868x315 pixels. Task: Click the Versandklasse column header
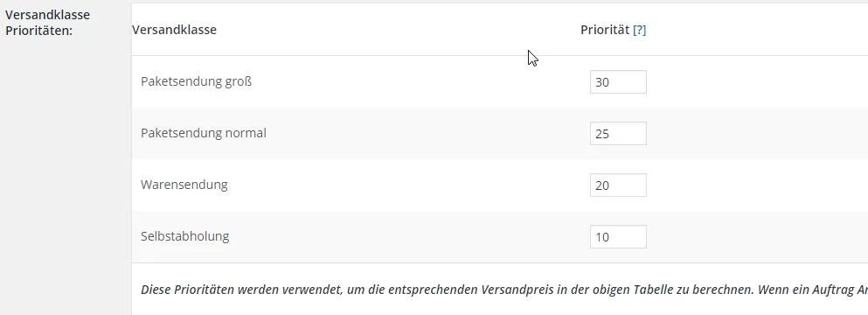tap(174, 30)
